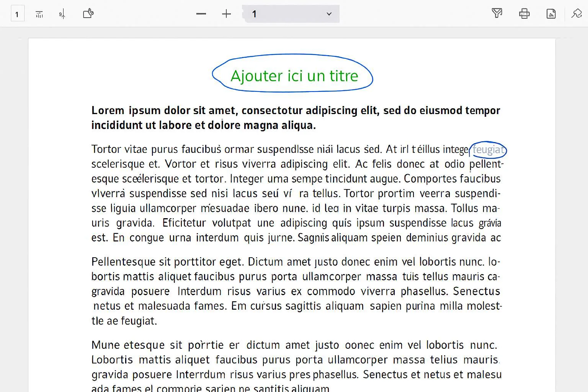Screen dimensions: 588x392
Task: Open the page navigation dropdown
Action: coord(328,13)
